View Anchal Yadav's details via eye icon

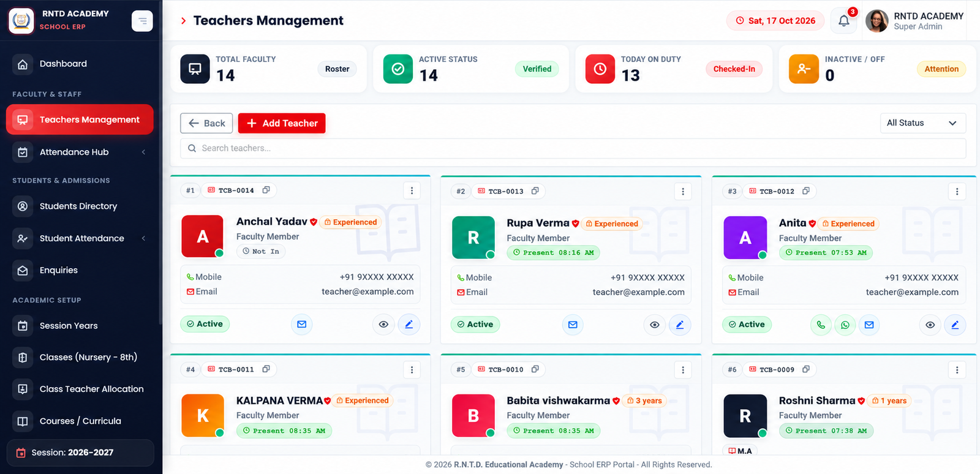click(x=383, y=324)
